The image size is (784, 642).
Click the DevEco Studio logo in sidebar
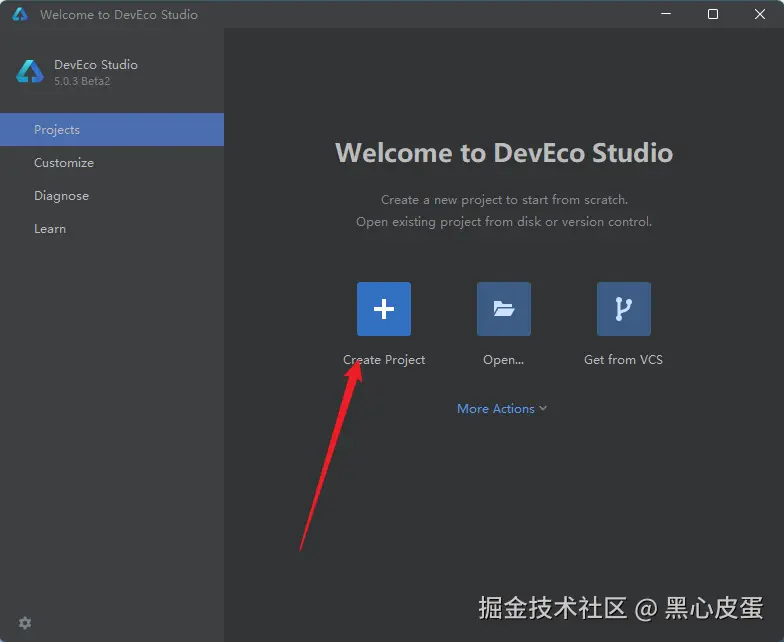[30, 72]
